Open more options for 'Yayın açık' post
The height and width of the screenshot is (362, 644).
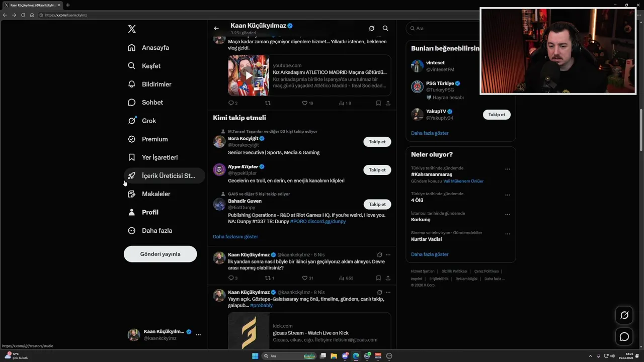[x=388, y=292]
